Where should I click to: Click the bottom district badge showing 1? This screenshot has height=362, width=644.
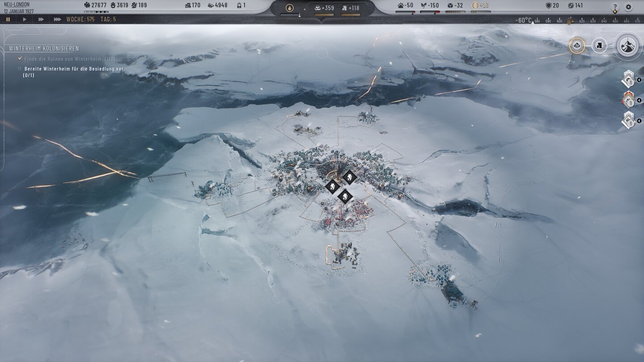click(628, 120)
